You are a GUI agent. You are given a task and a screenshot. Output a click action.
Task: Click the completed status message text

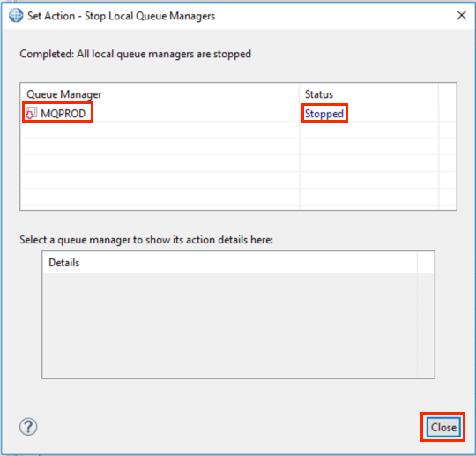[136, 54]
